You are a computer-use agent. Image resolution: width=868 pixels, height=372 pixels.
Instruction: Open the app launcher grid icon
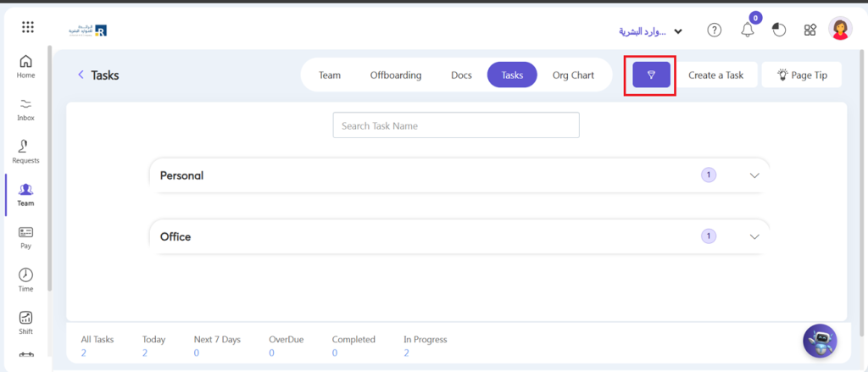tap(28, 27)
